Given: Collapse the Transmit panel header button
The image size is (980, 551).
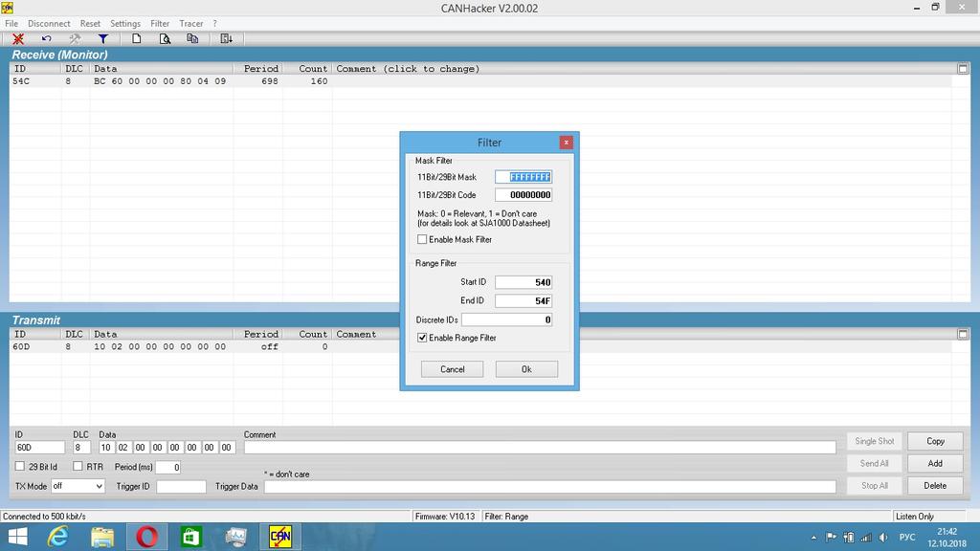Looking at the screenshot, I should click(x=963, y=334).
